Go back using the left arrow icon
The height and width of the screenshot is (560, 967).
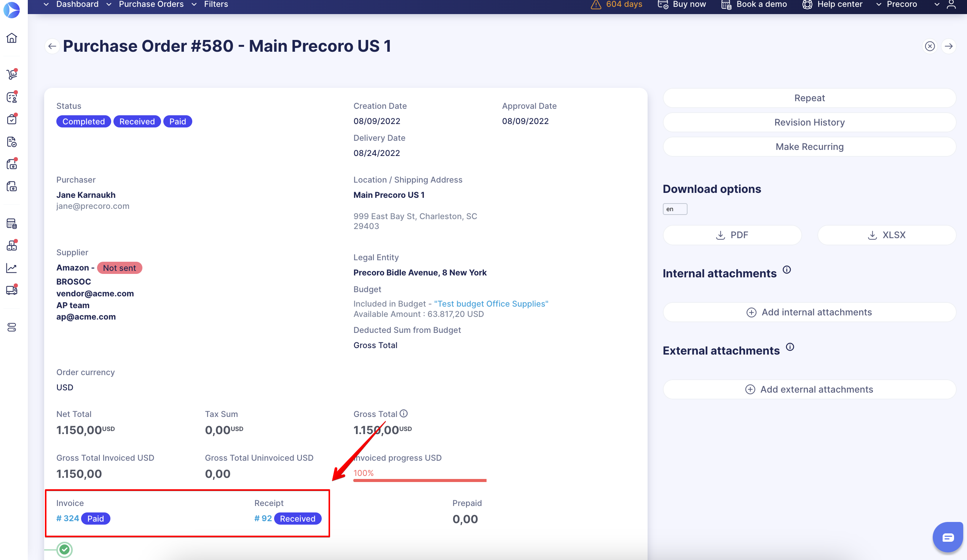(52, 46)
